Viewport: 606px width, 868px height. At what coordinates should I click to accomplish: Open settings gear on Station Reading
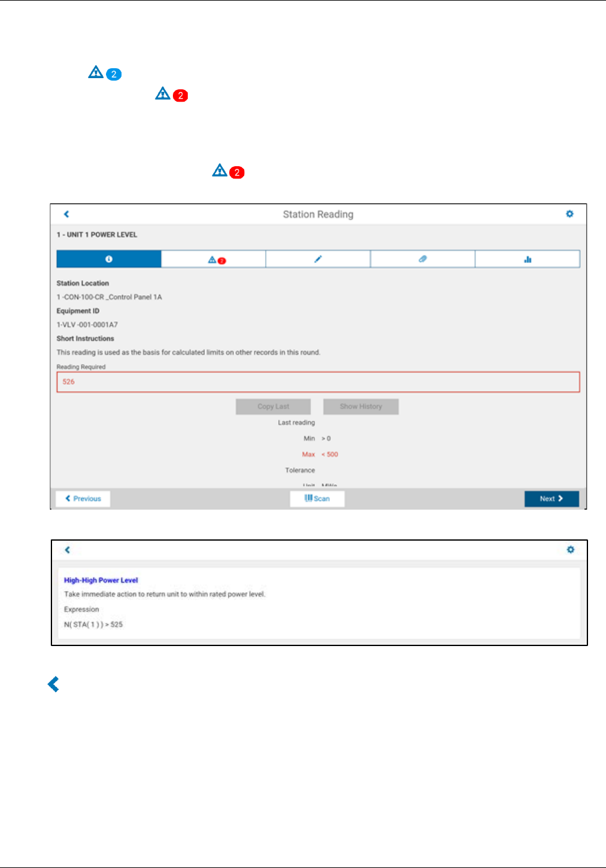tap(569, 214)
